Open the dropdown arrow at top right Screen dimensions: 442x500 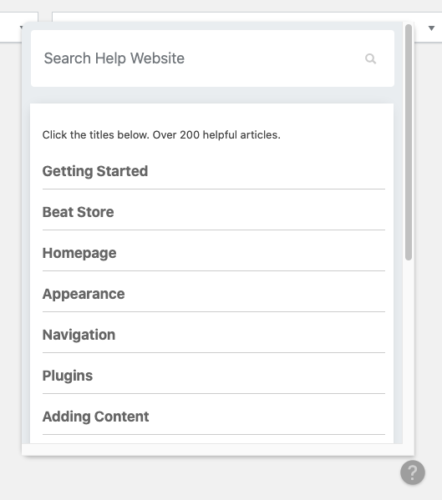(x=431, y=28)
